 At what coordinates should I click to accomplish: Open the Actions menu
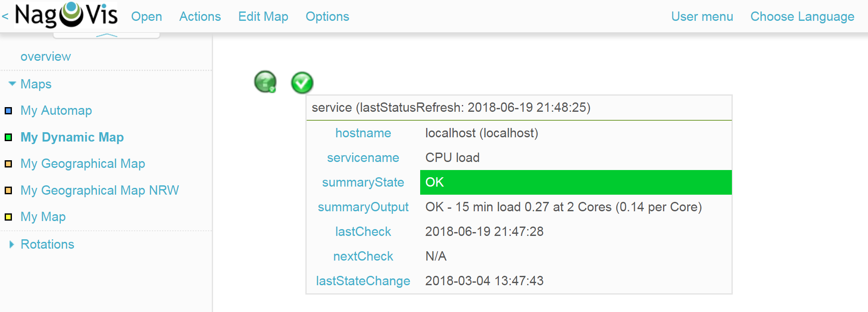click(200, 17)
